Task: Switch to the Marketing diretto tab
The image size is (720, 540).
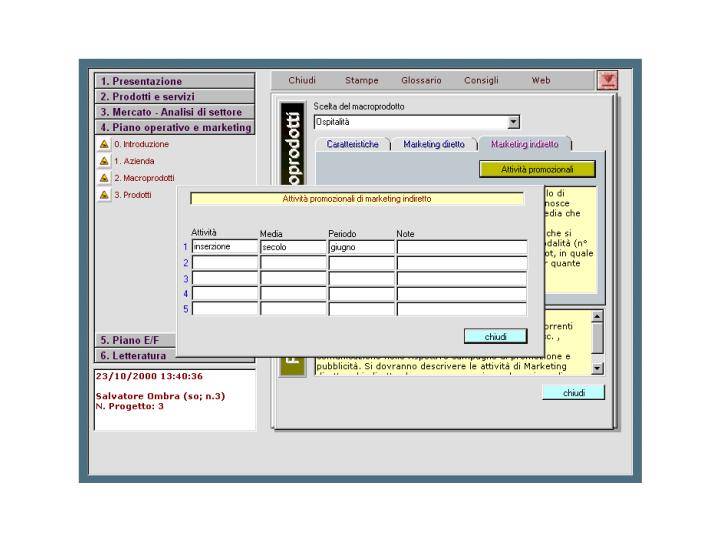Action: [x=434, y=144]
